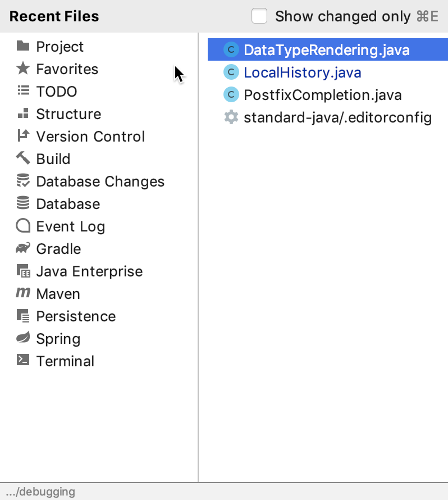The image size is (448, 500).
Task: Click the Event Log balloon icon
Action: [23, 226]
